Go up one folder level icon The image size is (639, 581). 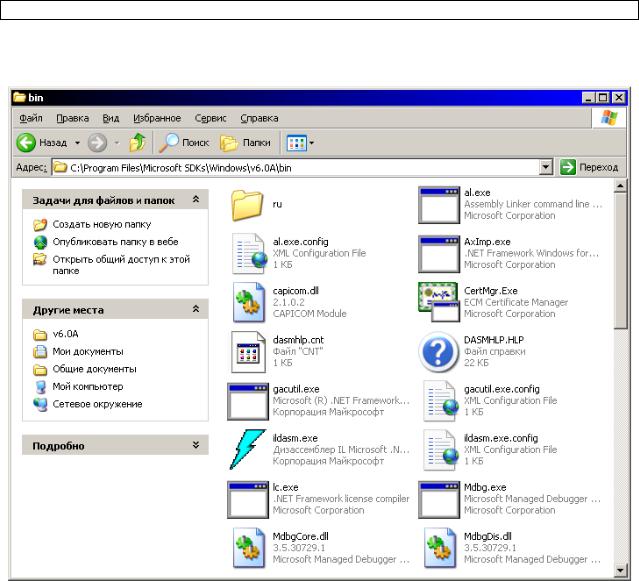click(137, 143)
